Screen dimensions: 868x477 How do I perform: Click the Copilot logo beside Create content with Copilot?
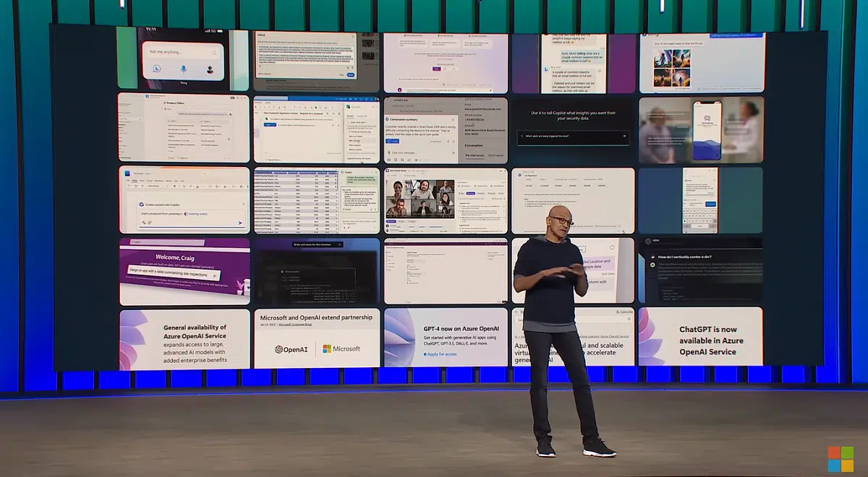[x=143, y=205]
